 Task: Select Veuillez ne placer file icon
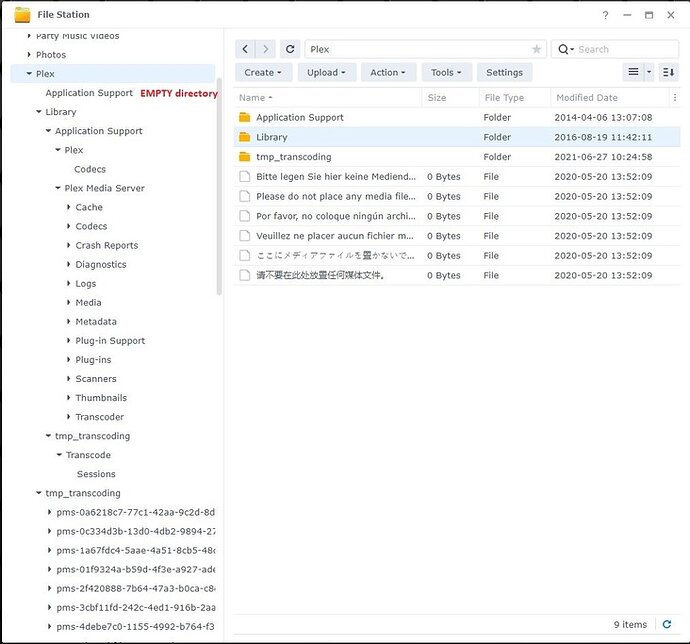click(x=244, y=236)
